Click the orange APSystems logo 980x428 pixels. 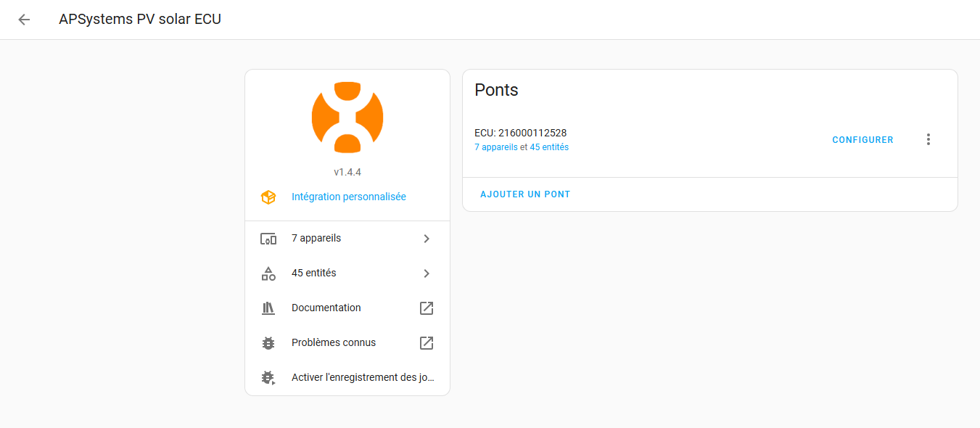[x=347, y=118]
